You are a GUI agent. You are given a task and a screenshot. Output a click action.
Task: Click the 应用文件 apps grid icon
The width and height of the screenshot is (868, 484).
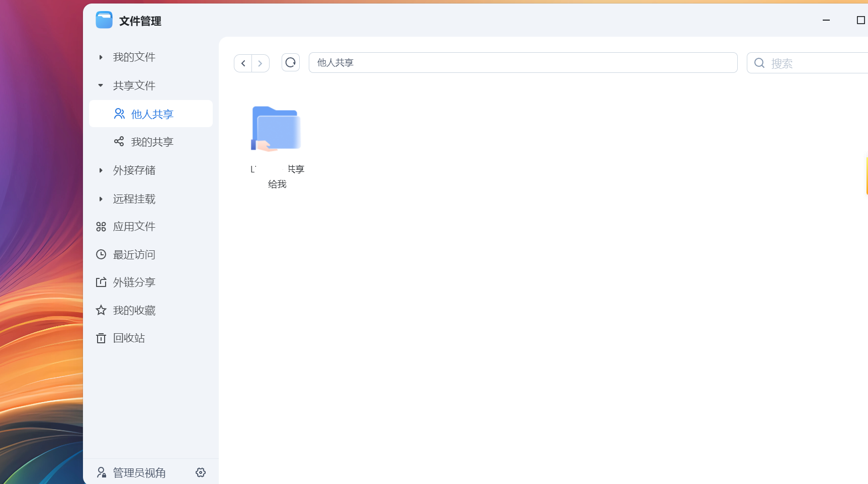101,227
